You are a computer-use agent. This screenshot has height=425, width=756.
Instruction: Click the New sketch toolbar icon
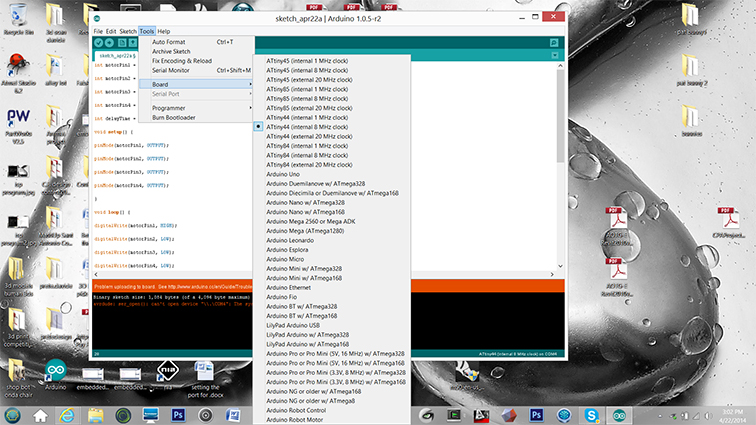122,43
